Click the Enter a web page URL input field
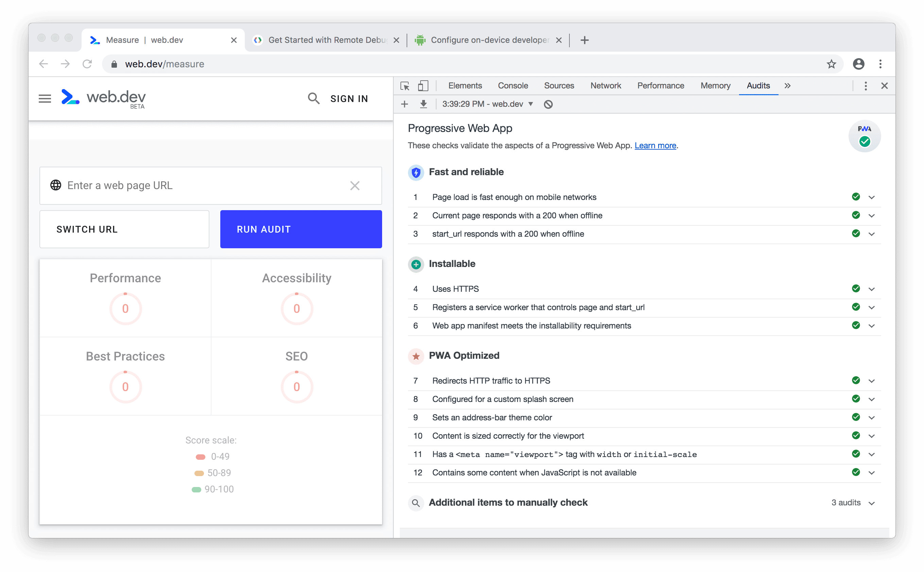The image size is (924, 572). (203, 185)
